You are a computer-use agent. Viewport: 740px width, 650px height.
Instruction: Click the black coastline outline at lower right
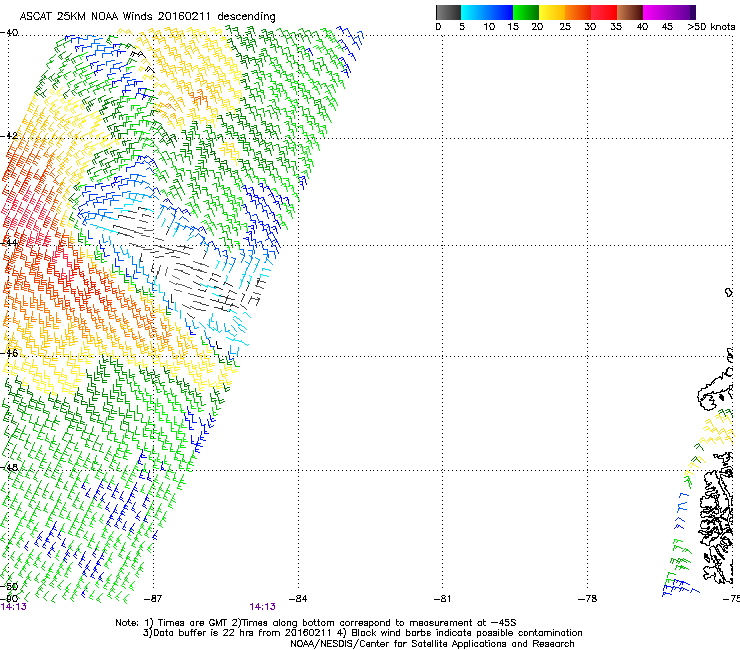(x=717, y=517)
